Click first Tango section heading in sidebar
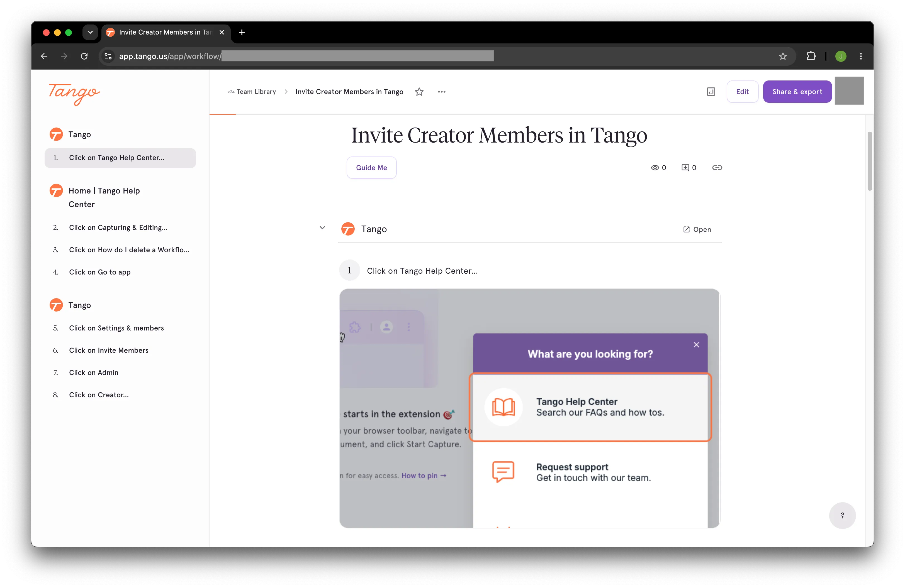Viewport: 905px width, 588px height. tap(79, 134)
